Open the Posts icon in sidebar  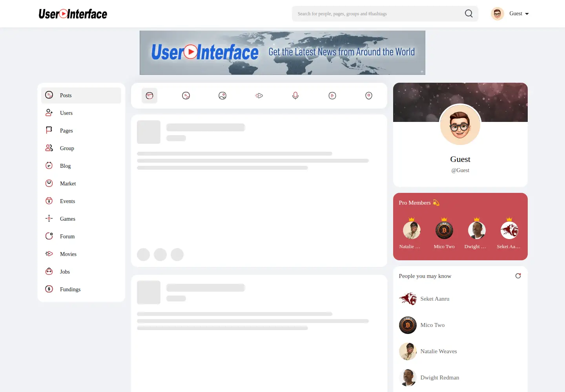tap(49, 95)
